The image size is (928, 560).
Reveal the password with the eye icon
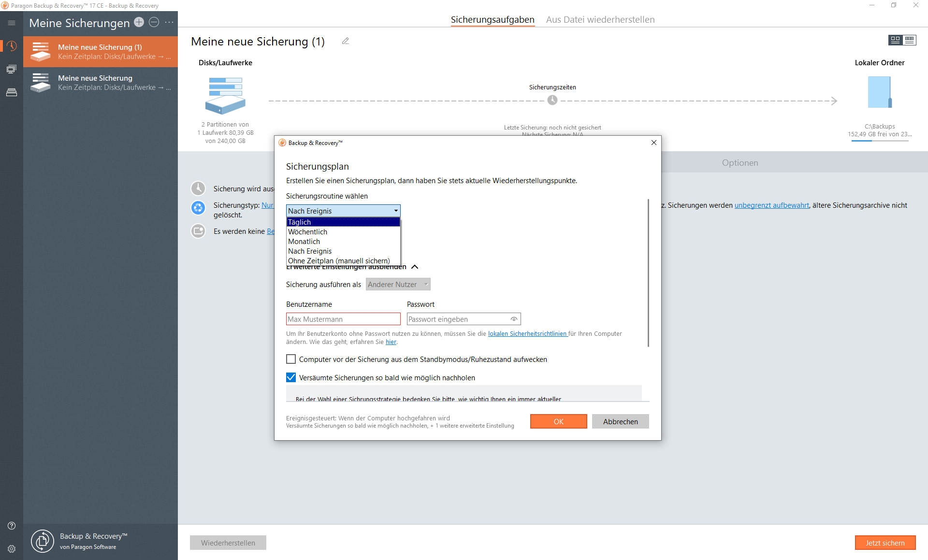pyautogui.click(x=513, y=319)
